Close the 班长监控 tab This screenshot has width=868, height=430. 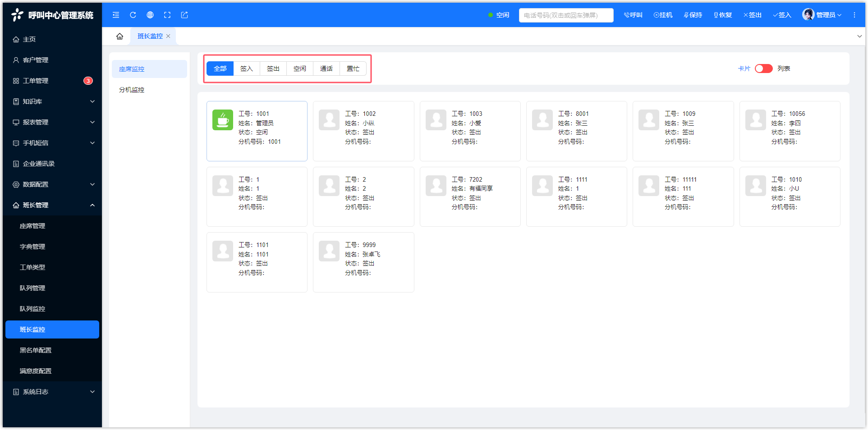click(x=168, y=36)
